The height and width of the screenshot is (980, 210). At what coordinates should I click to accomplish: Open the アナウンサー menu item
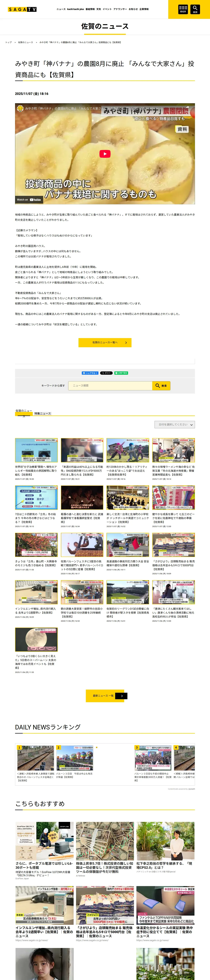pos(120,9)
